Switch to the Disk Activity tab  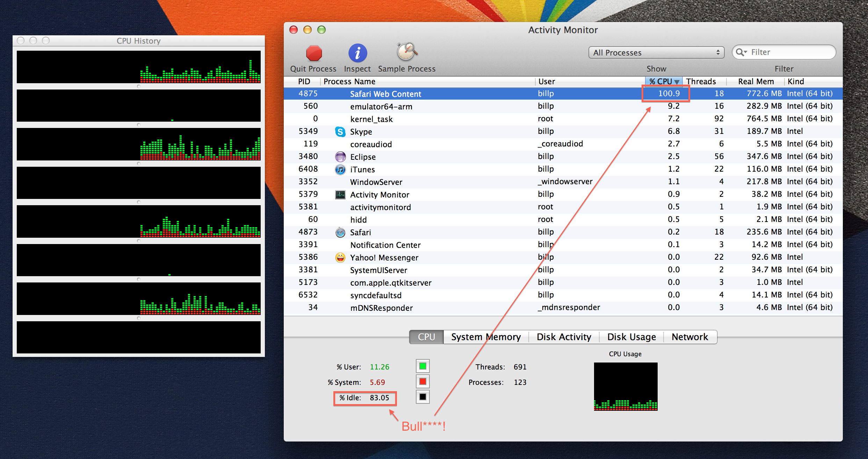click(564, 337)
